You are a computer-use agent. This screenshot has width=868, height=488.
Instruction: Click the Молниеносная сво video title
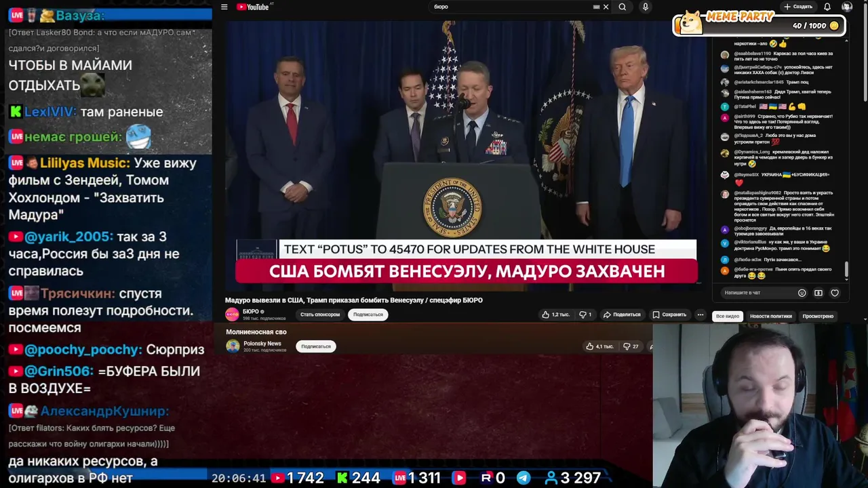256,332
